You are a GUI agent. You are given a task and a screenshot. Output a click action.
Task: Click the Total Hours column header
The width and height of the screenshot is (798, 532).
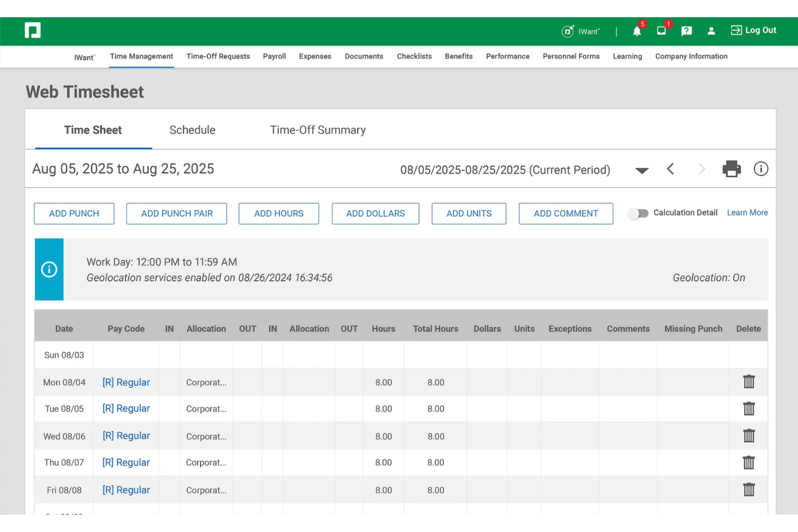pos(436,329)
